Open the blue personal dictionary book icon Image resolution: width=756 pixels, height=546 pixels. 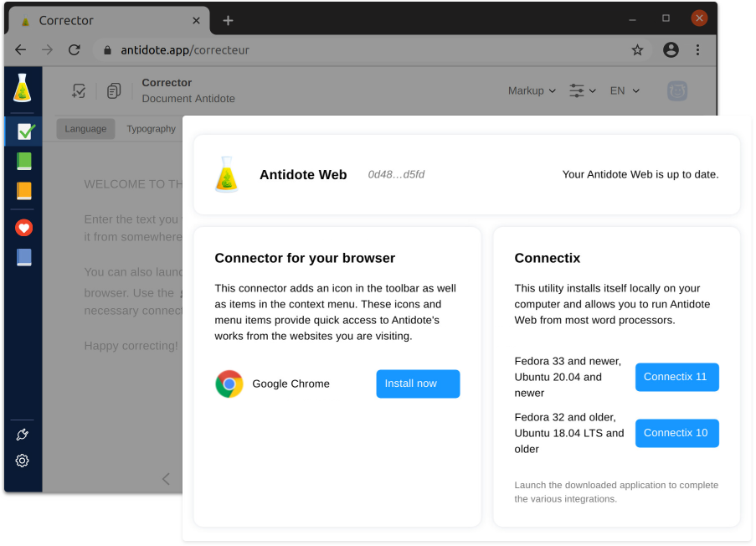pos(23,257)
